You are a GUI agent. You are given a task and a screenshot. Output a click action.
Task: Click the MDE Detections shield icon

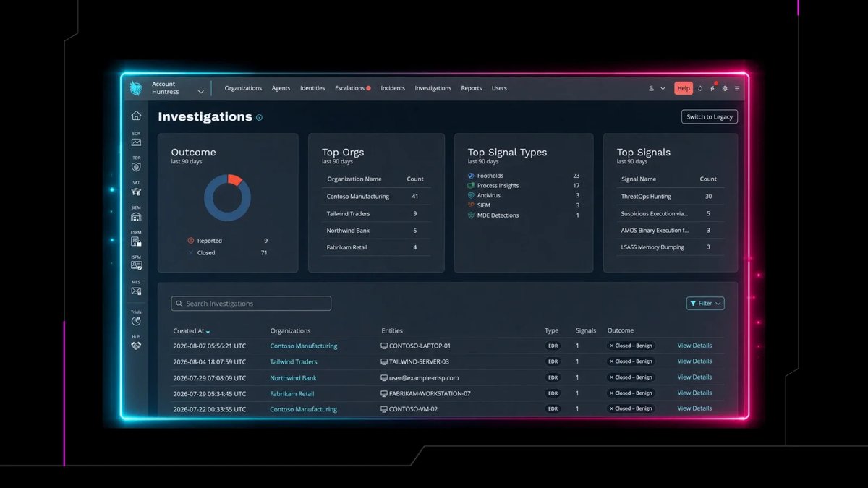coord(471,215)
